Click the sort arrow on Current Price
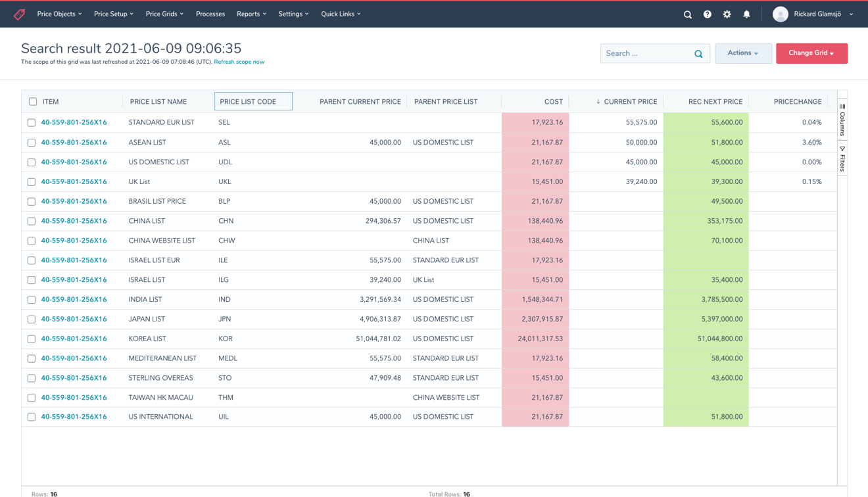868x497 pixels. [x=598, y=102]
